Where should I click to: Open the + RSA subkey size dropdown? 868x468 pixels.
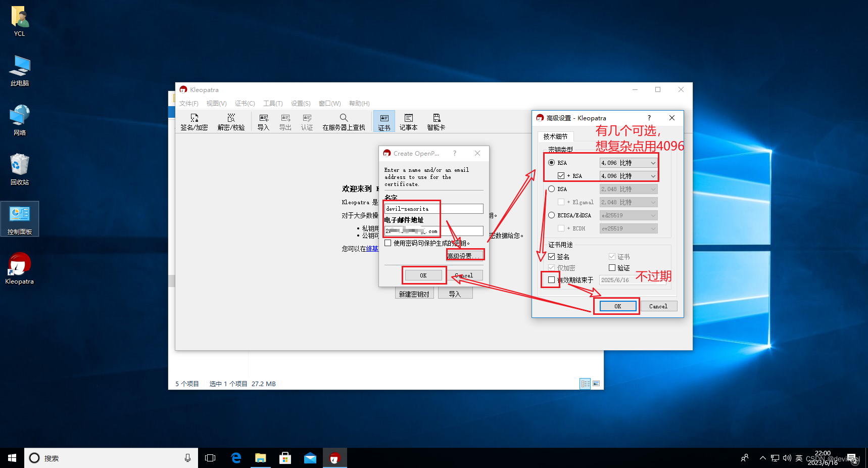[629, 176]
